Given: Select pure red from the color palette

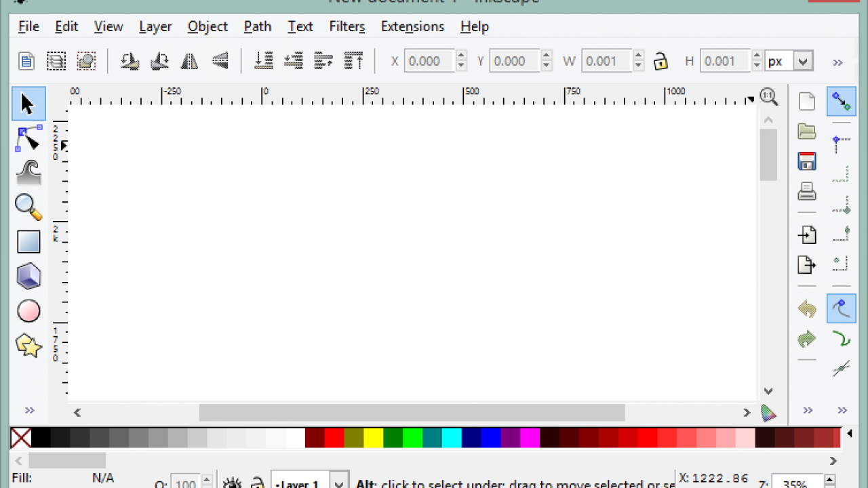Looking at the screenshot, I should click(x=334, y=439).
